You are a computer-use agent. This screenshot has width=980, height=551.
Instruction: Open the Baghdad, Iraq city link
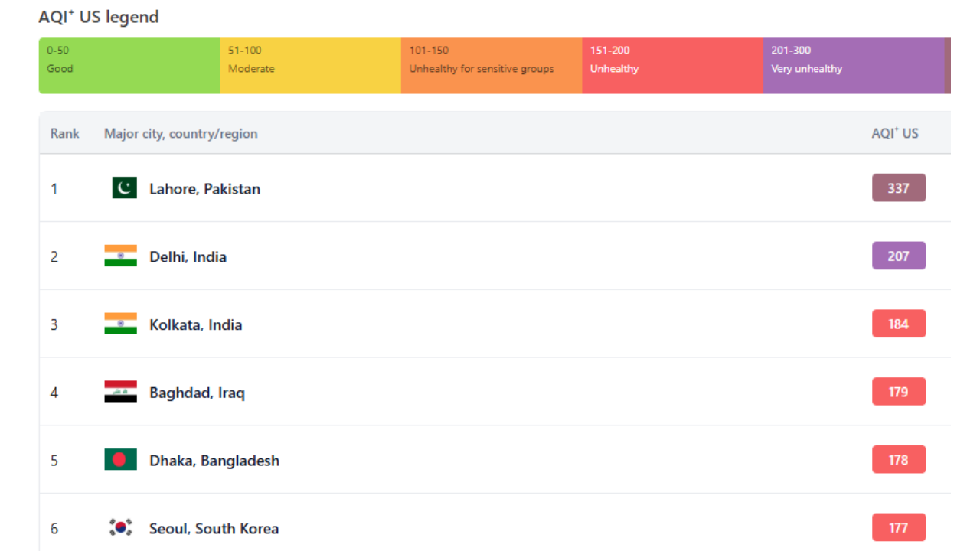[x=197, y=393]
